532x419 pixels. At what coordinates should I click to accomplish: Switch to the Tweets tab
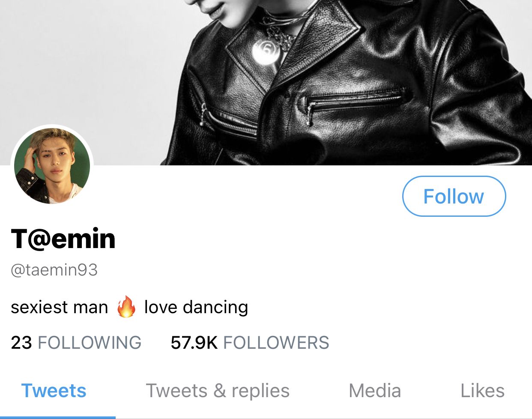54,391
